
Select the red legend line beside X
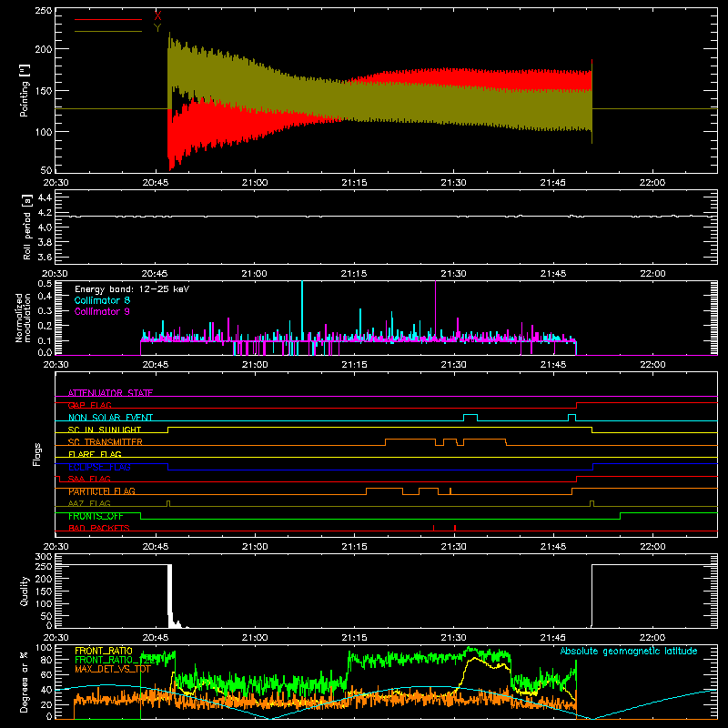coord(108,19)
